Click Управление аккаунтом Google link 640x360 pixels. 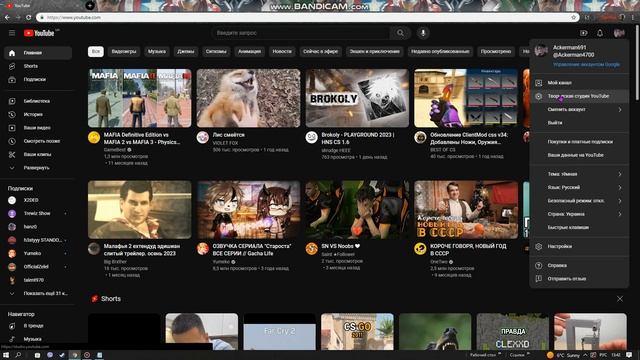click(587, 64)
